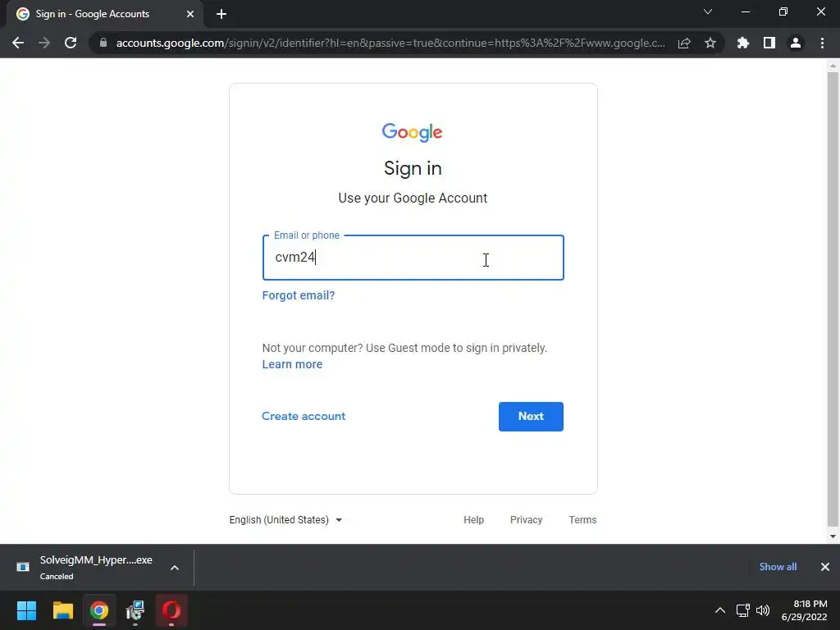Expand the download item options chevron
840x630 pixels.
[x=175, y=568]
